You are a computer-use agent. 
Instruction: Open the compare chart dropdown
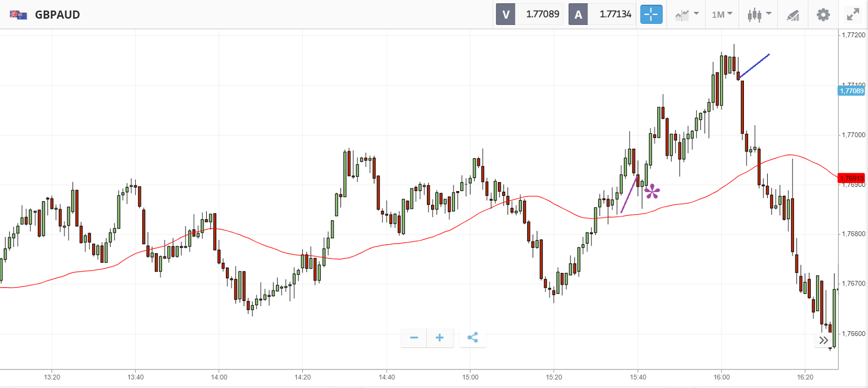tap(687, 14)
